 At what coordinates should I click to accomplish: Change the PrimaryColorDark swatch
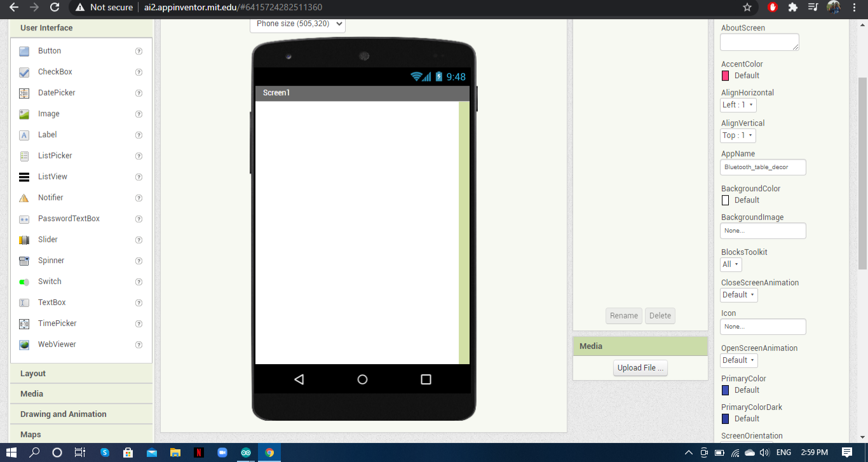pyautogui.click(x=726, y=419)
